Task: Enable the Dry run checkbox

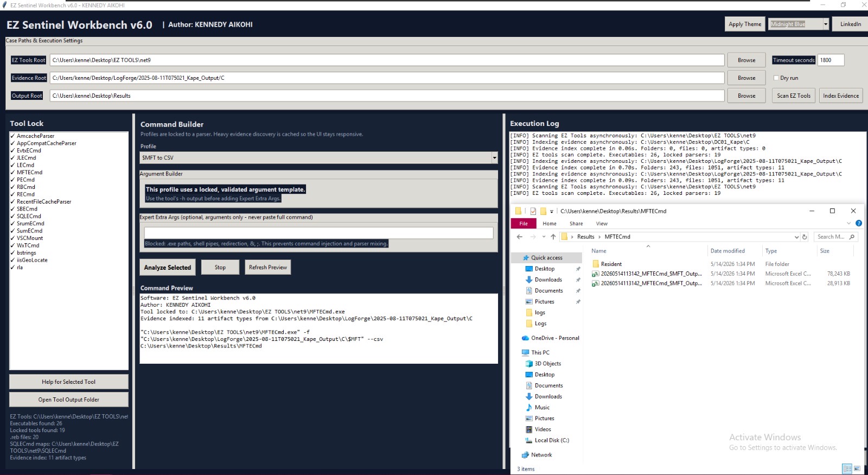Action: coord(776,78)
